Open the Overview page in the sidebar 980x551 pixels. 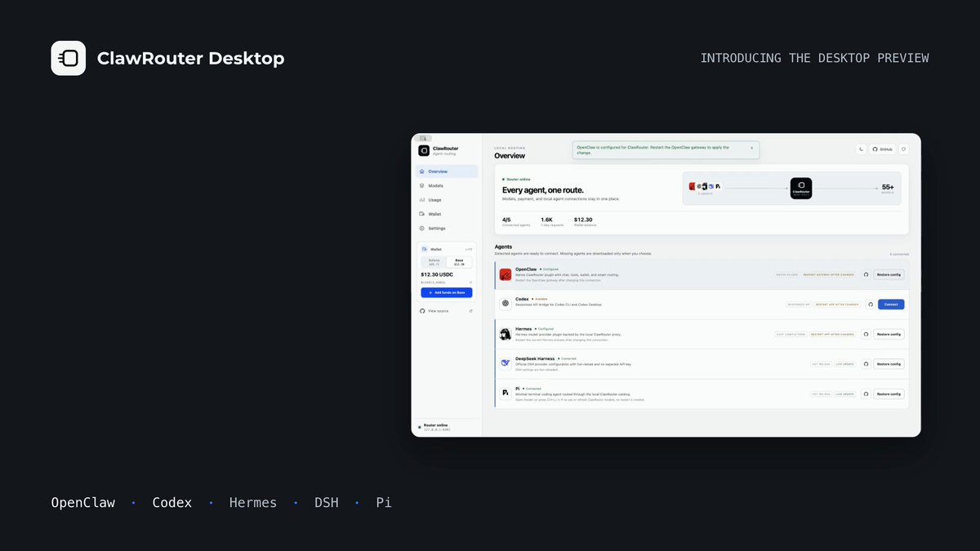coord(447,171)
